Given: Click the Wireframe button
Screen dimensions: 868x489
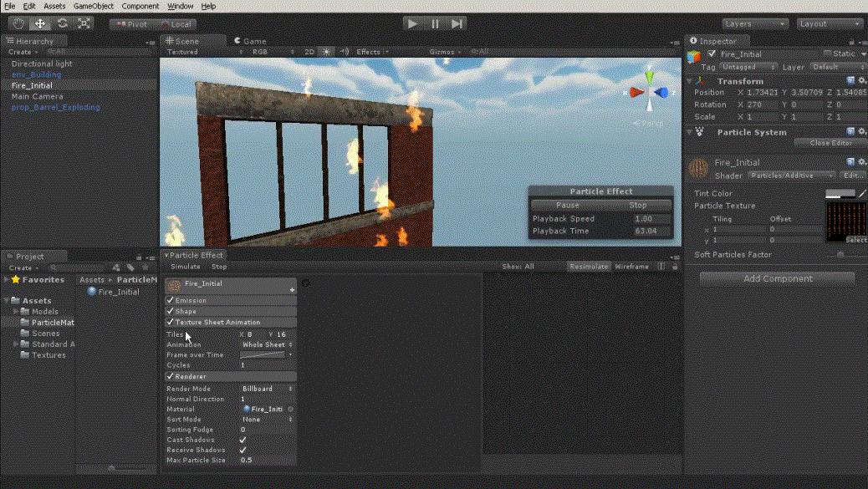Looking at the screenshot, I should 631,267.
